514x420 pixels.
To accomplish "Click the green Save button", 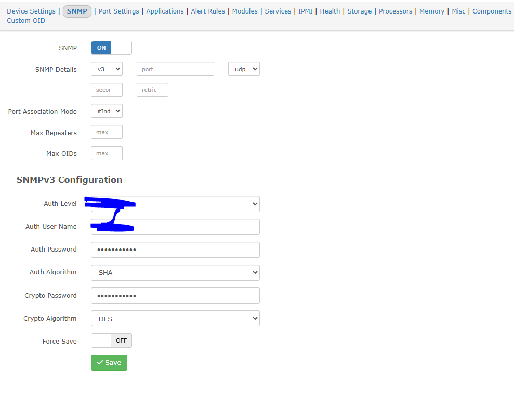I will pos(109,363).
